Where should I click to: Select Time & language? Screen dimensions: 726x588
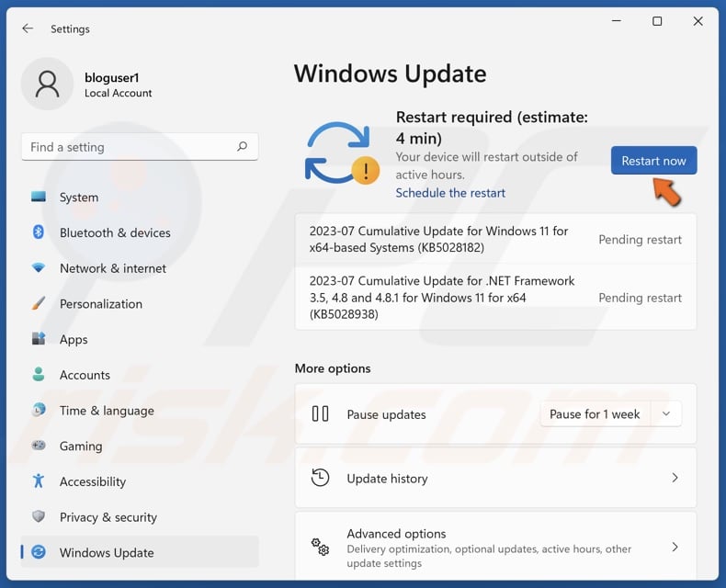[x=140, y=410]
